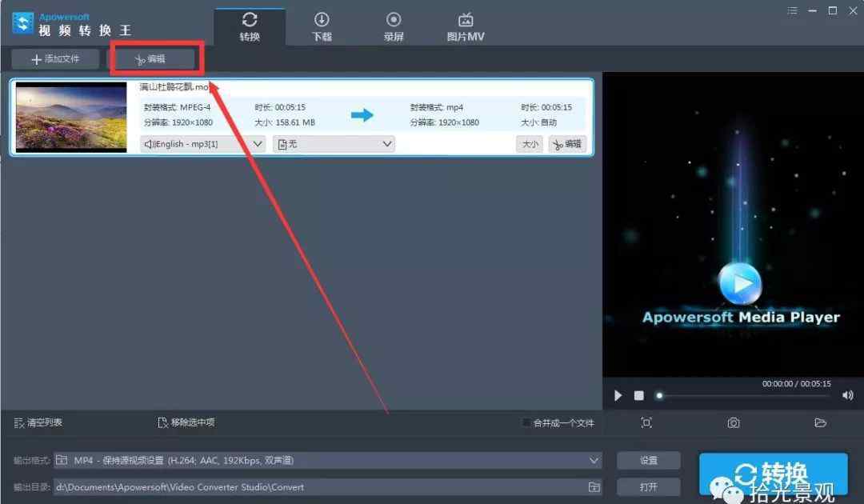
Task: Click the blue Play button in the preview
Action: pyautogui.click(x=740, y=283)
